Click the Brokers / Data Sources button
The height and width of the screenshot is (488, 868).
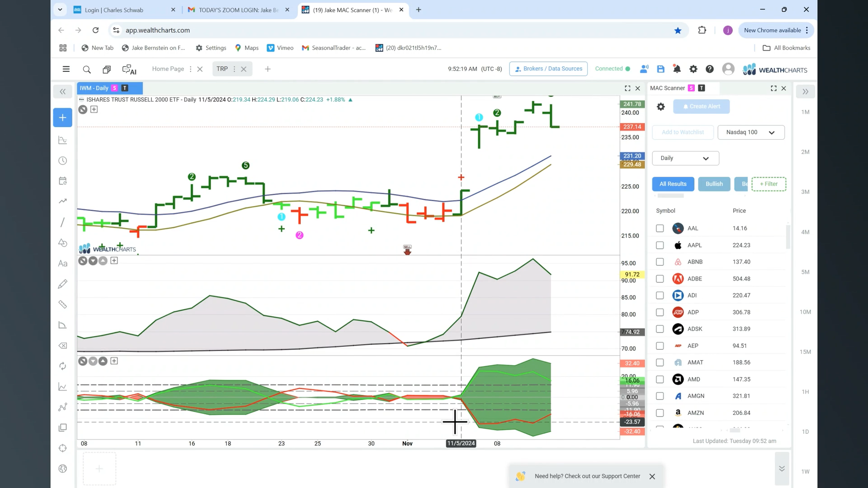(x=548, y=69)
